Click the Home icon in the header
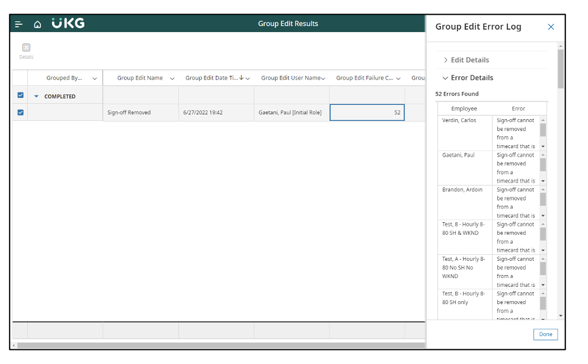This screenshot has width=588, height=364. [37, 24]
